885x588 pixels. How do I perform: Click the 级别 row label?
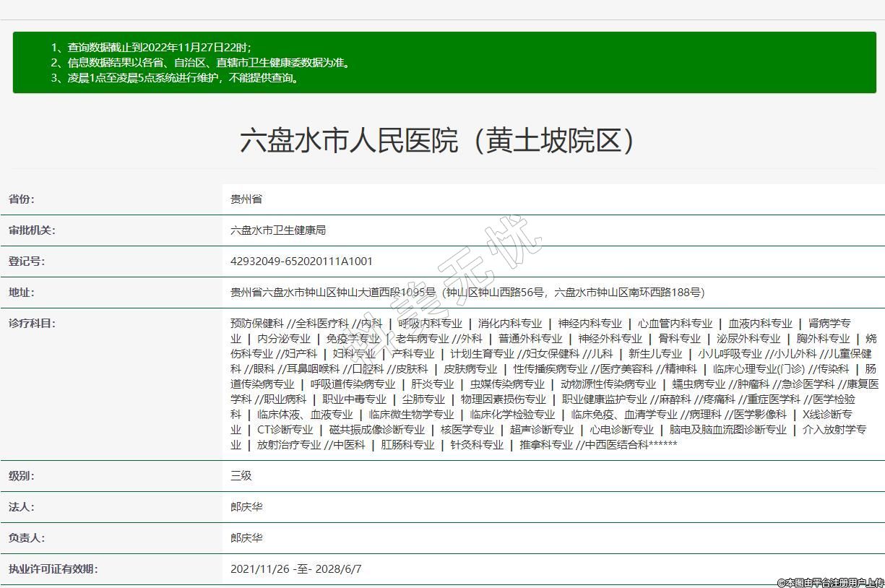point(21,476)
